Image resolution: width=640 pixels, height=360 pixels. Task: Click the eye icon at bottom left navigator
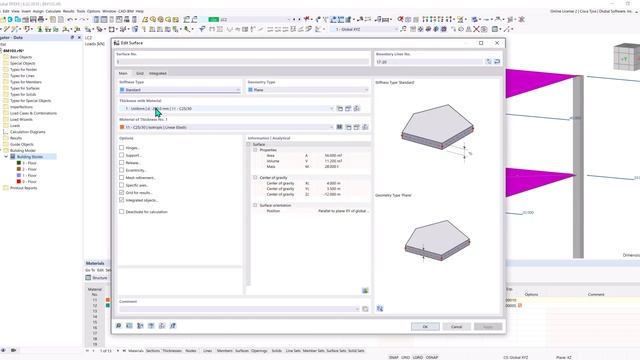click(4, 350)
